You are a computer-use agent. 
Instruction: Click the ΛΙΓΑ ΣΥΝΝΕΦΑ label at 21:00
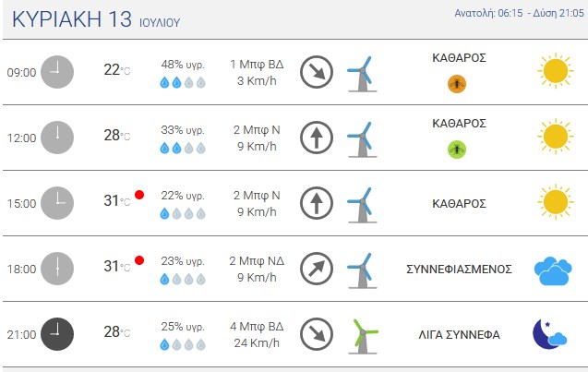point(459,334)
